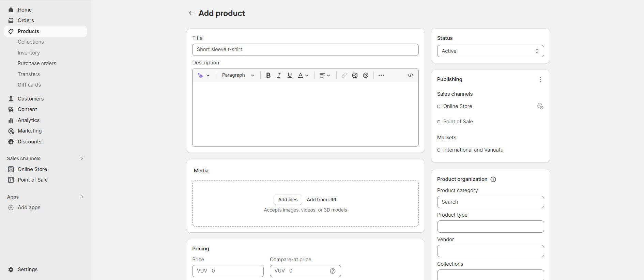The width and height of the screenshot is (644, 280).
Task: Click the Product organization info icon
Action: pos(493,179)
